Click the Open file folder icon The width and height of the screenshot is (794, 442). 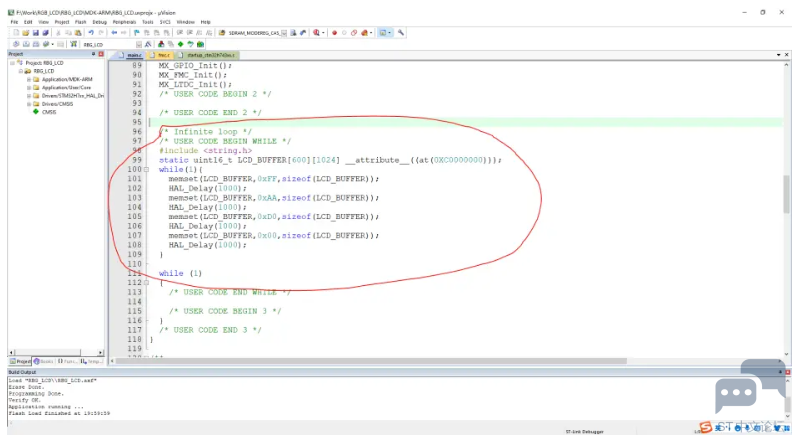(25, 33)
